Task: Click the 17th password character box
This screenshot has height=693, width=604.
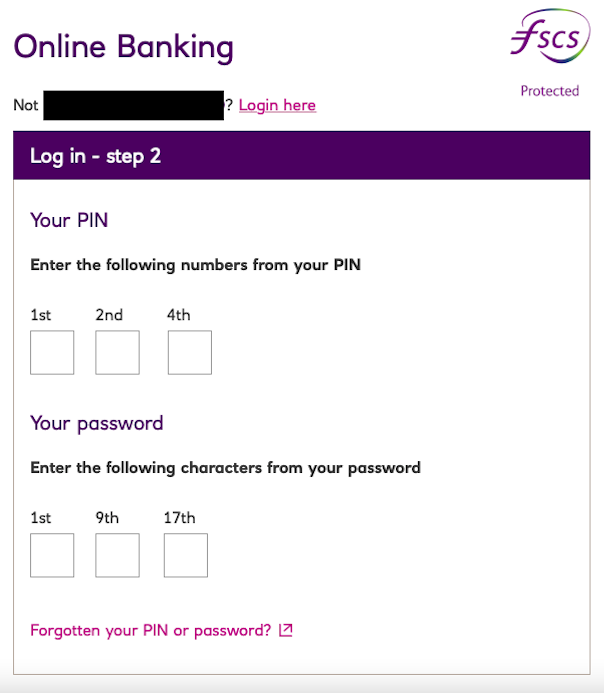Action: coord(186,555)
